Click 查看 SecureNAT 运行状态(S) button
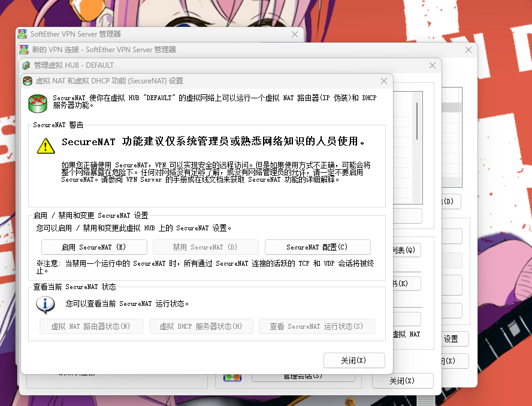The image size is (532, 406). [x=317, y=326]
